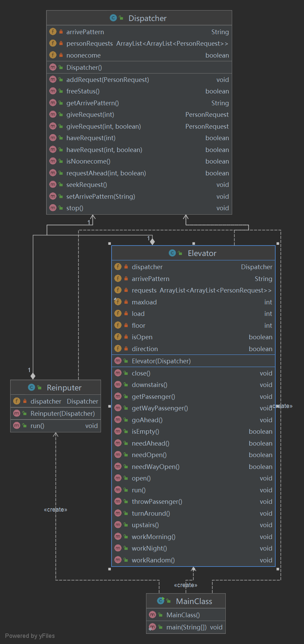Click the top-right selection handle of Elevator
Screen dimensions: 304x644
click(278, 243)
